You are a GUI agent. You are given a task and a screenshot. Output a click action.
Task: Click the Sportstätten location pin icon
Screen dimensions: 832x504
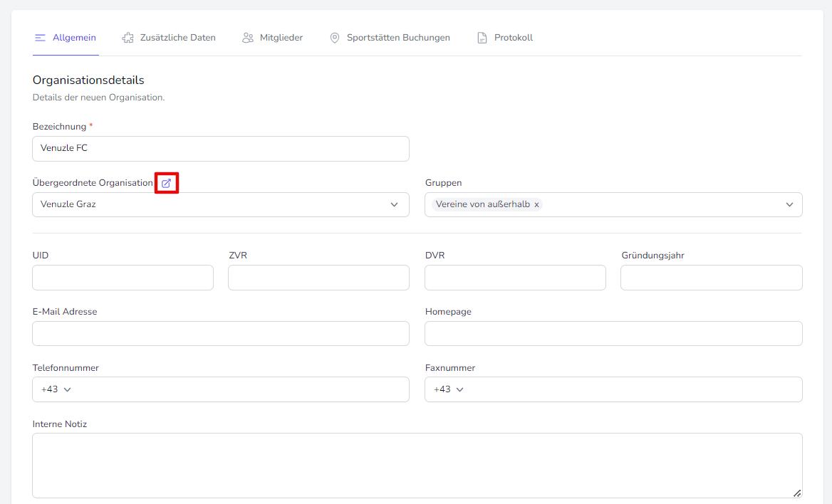335,38
